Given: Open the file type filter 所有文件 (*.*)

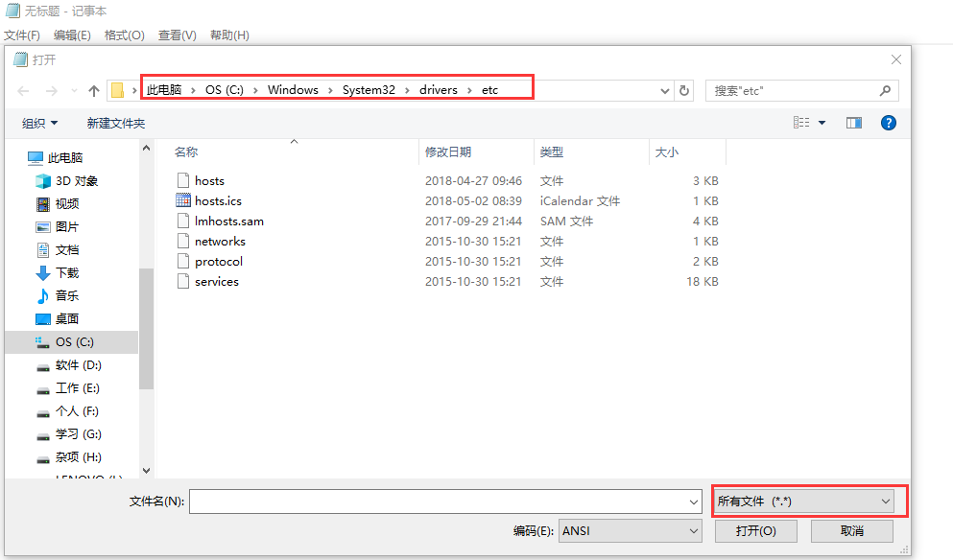Looking at the screenshot, I should pyautogui.click(x=803, y=502).
